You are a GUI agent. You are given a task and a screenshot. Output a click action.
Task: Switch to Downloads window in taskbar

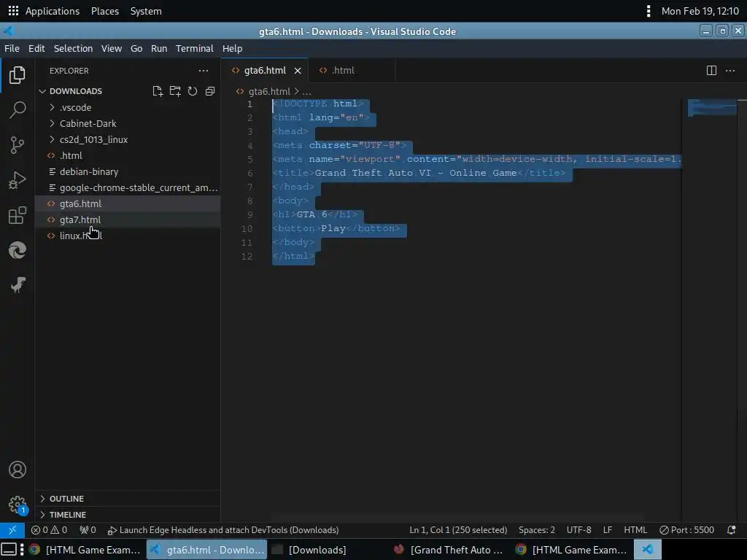[x=317, y=550]
